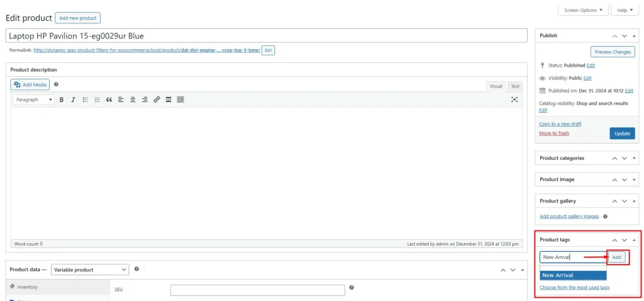644x301 pixels.
Task: Align description text left
Action: [x=121, y=99]
